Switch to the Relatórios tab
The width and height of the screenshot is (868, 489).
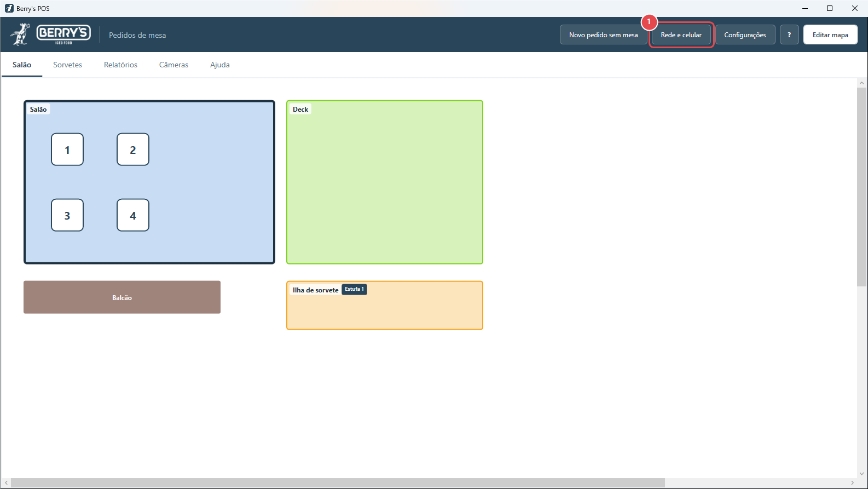point(120,65)
